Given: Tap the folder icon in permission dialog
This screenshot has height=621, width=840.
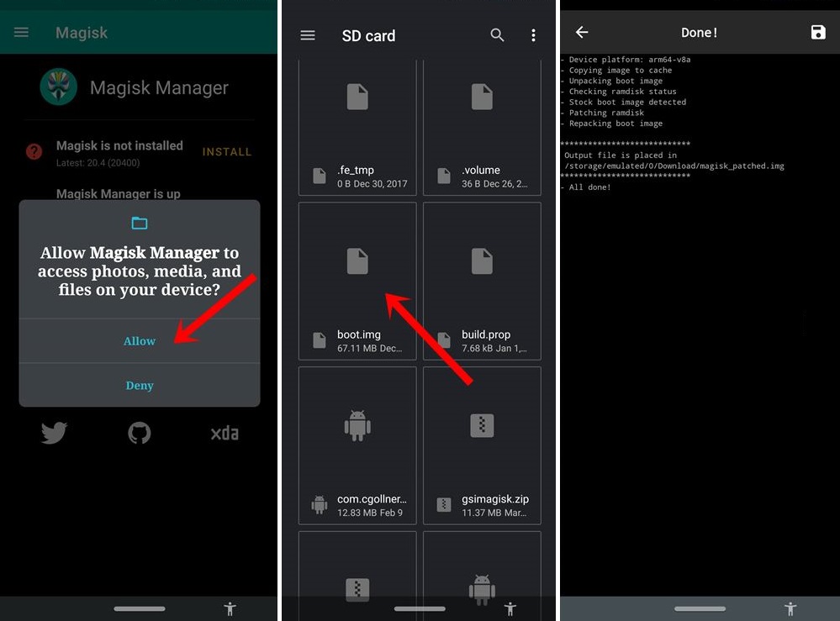Looking at the screenshot, I should 140,223.
